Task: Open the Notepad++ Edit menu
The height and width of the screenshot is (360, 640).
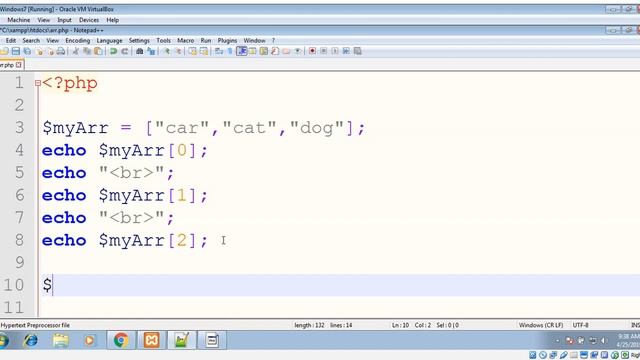Action: click(11, 40)
